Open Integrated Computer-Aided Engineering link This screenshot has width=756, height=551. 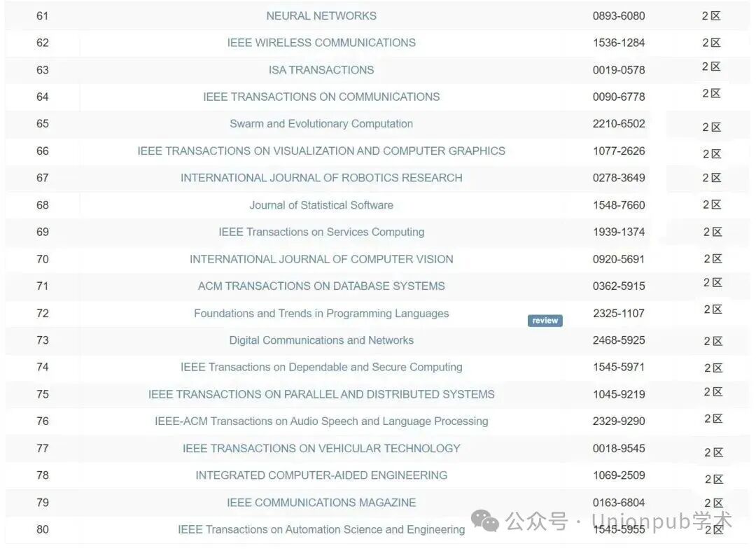tap(321, 475)
